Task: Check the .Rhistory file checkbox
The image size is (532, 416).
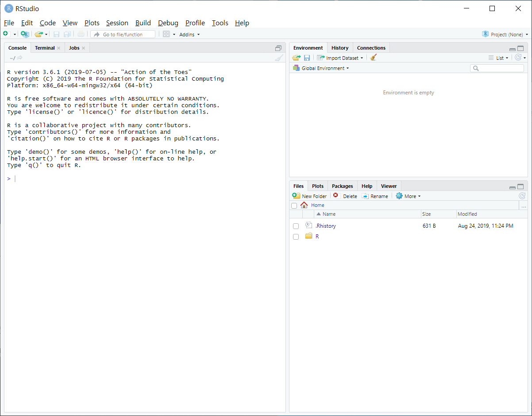Action: 296,226
